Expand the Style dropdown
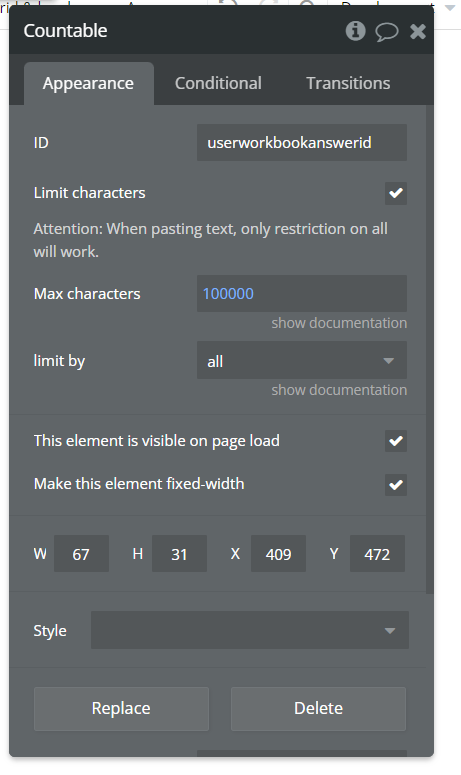This screenshot has width=461, height=775. pyautogui.click(x=250, y=630)
